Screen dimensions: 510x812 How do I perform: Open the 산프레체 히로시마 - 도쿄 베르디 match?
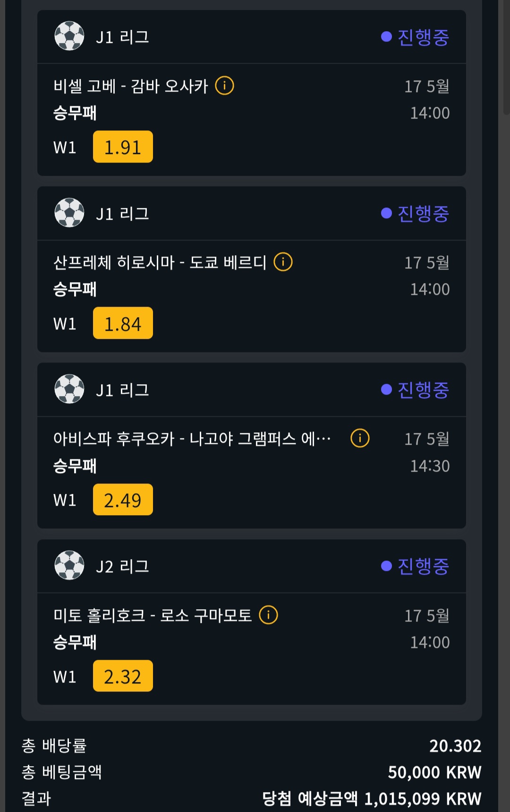pos(160,262)
